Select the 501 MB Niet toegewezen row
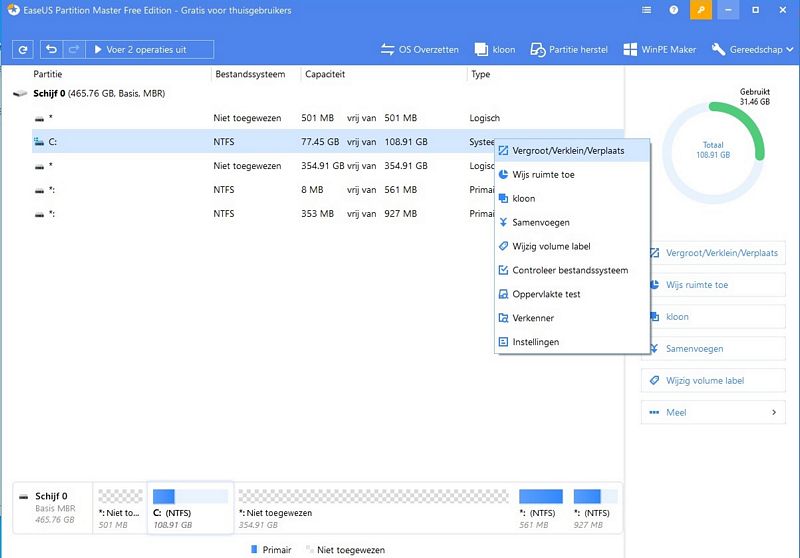The image size is (800, 558). (x=327, y=118)
